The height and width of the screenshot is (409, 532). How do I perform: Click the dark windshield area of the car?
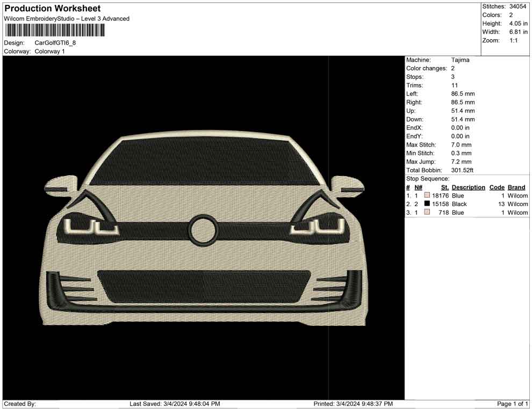(x=203, y=161)
